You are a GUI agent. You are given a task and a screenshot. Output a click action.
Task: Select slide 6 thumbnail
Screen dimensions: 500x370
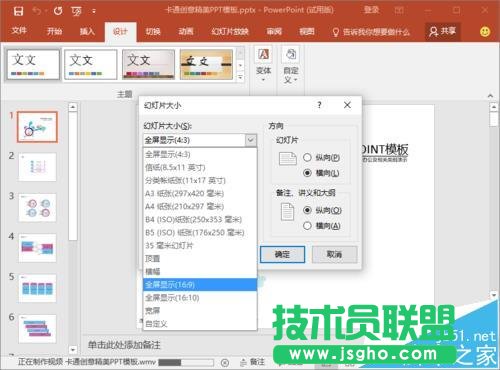pos(37,329)
